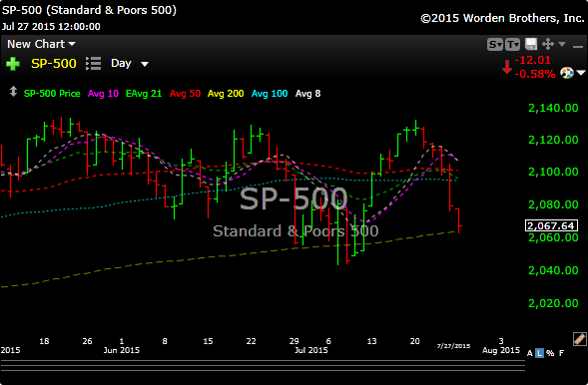Viewport: 588px width, 385px height.
Task: Expand the white arrow next to the palette
Action: click(x=581, y=73)
